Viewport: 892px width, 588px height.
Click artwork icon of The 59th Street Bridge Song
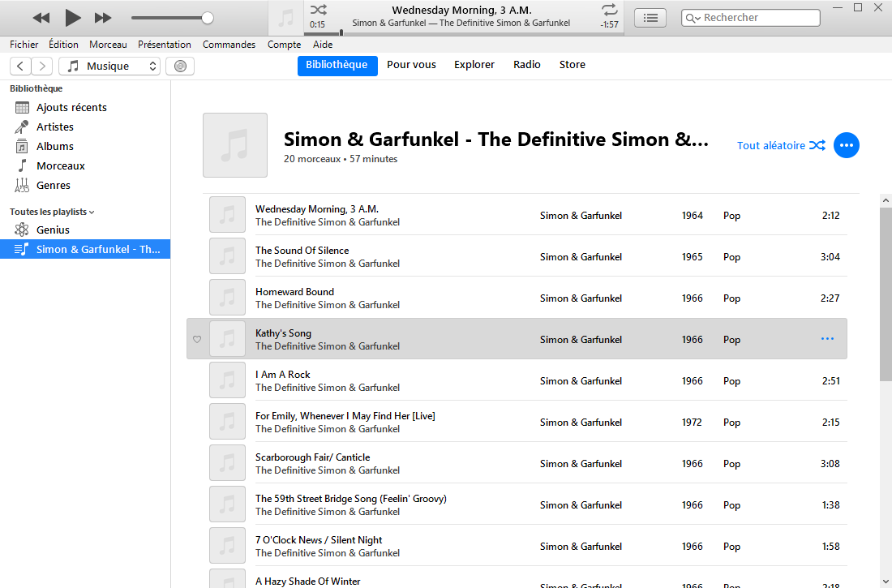(228, 504)
